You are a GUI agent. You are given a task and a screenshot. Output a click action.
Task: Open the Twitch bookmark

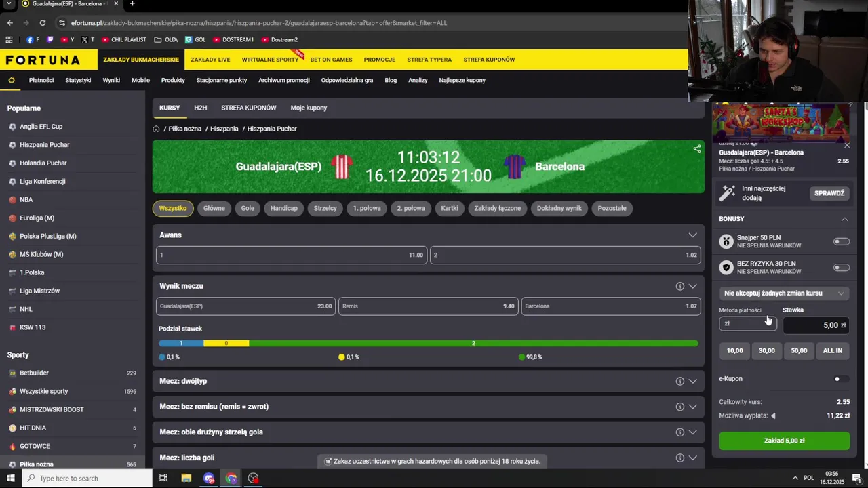tap(50, 39)
